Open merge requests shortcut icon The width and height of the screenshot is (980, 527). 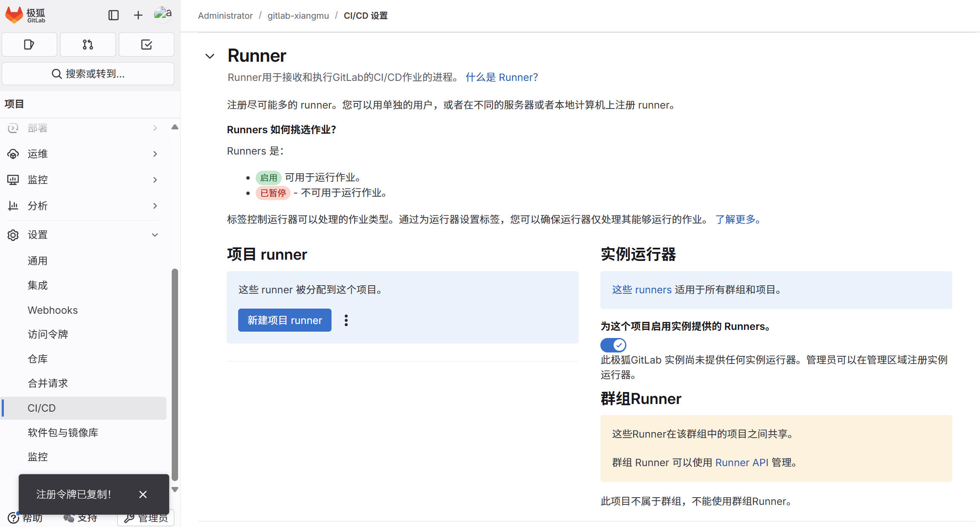88,44
